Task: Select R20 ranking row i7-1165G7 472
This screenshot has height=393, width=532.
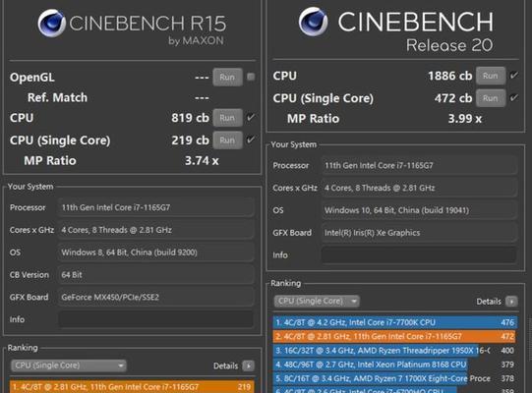Action: pos(395,336)
